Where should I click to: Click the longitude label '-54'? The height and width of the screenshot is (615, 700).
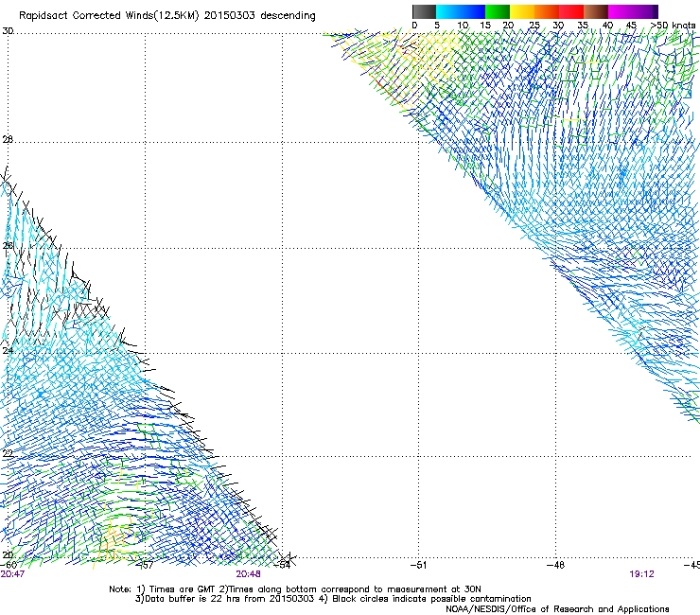point(282,565)
